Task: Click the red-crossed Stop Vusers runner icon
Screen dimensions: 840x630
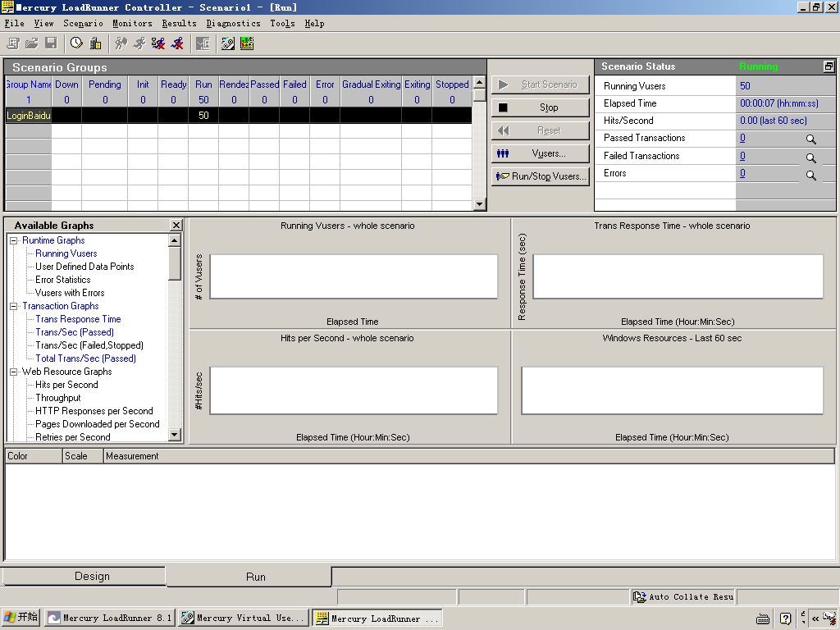Action: click(177, 43)
